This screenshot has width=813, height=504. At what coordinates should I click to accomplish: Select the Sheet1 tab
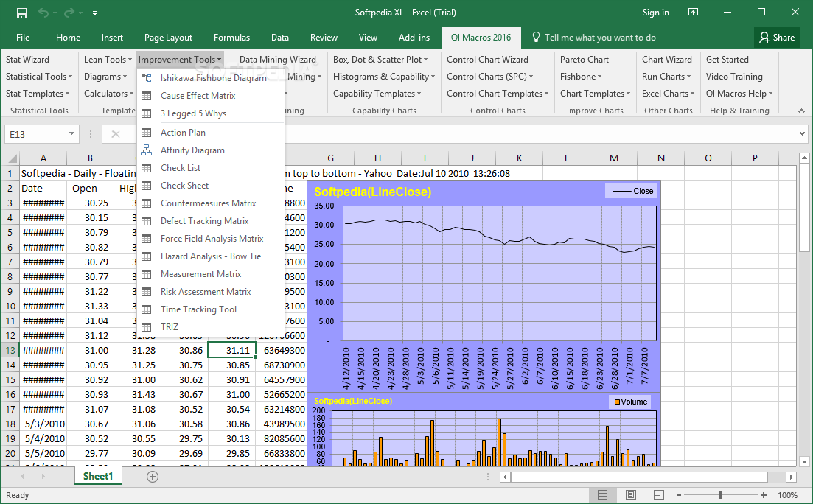pos(98,476)
